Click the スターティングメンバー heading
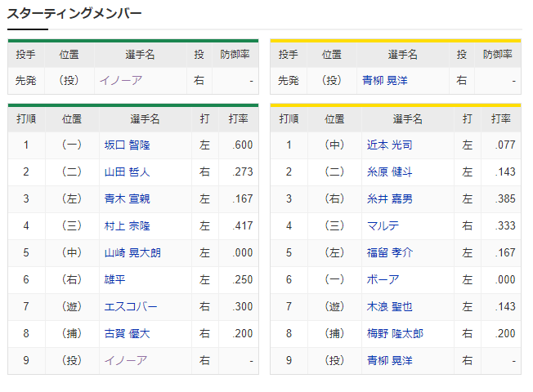Screen dimensions: 533x392 coord(74,14)
